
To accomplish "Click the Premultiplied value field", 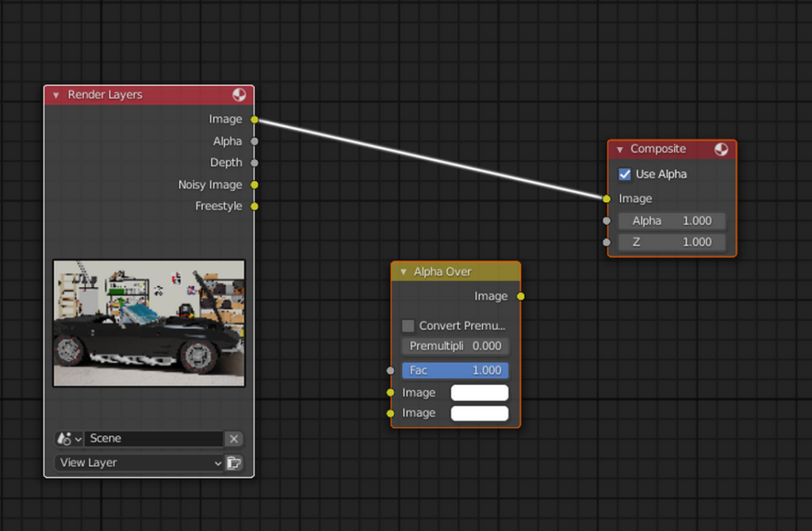I will (455, 346).
